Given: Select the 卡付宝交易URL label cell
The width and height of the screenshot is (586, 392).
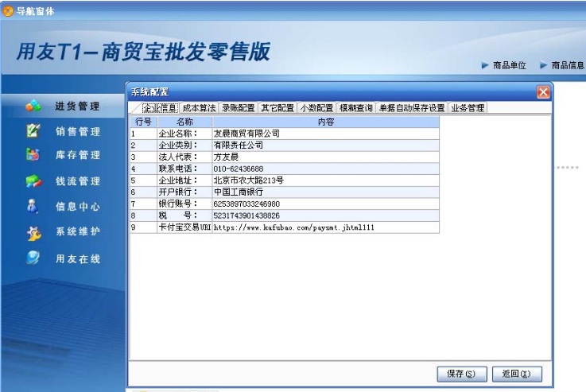Looking at the screenshot, I should [x=184, y=227].
